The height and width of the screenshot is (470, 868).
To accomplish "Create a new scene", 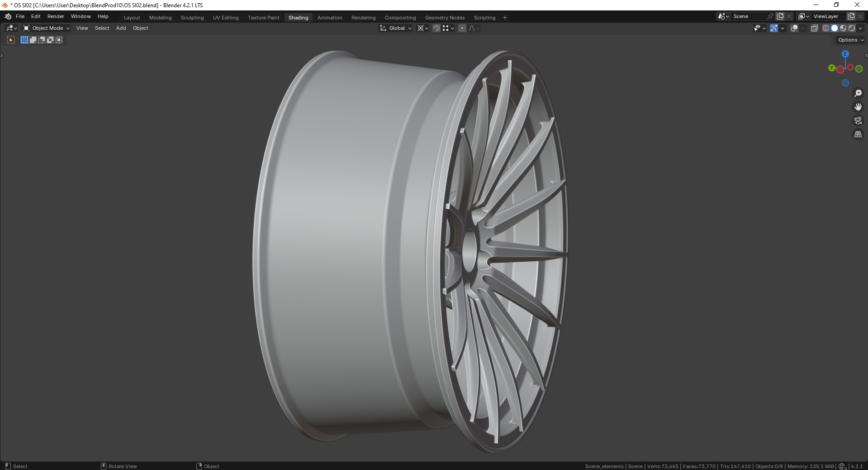I will coord(780,16).
